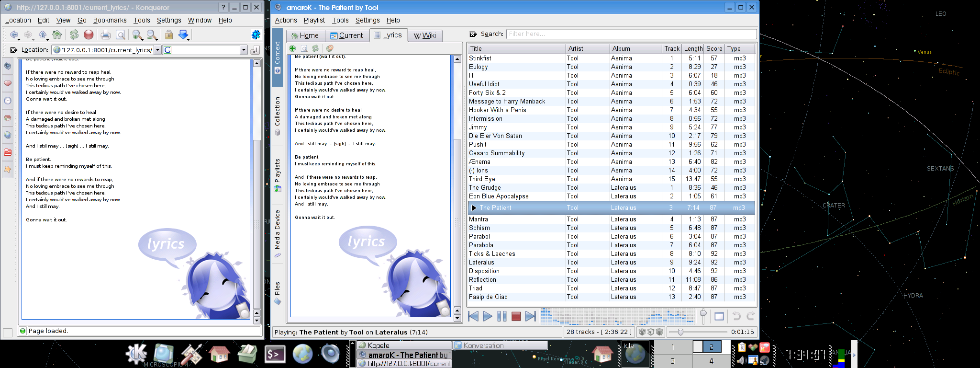Switch to the Kopete taskbar entry

[x=404, y=345]
